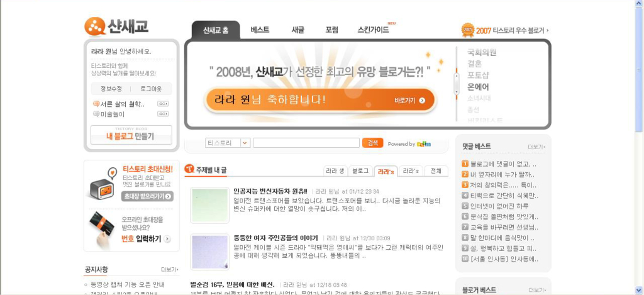Click the dropdown arrow next to 티스토리
The image size is (644, 295).
[x=245, y=143]
